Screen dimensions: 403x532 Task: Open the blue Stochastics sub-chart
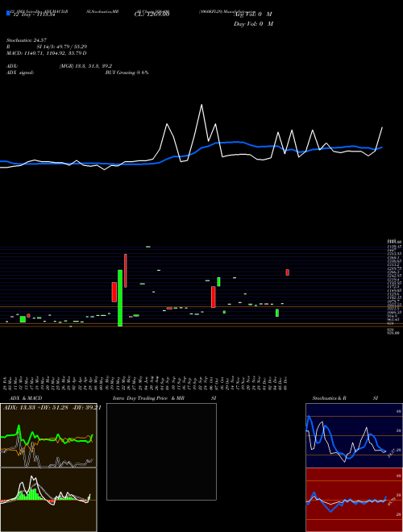tap(354, 435)
